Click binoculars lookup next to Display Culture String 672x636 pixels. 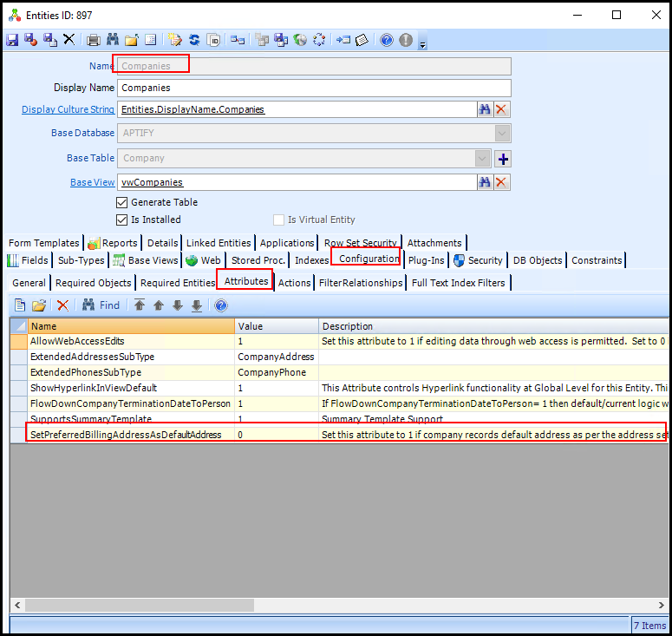click(x=485, y=109)
